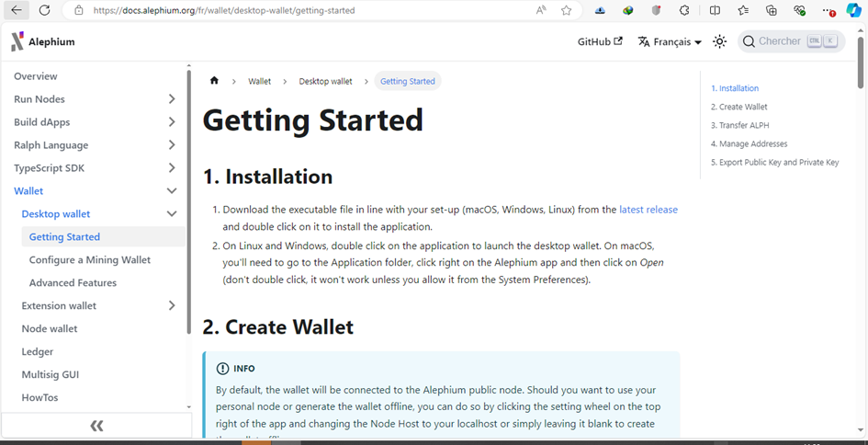Image resolution: width=868 pixels, height=445 pixels.
Task: Expand the Ralph Language chevron
Action: [172, 145]
